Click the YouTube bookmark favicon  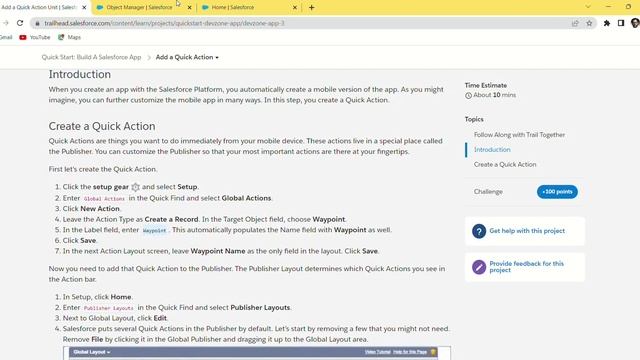23,37
